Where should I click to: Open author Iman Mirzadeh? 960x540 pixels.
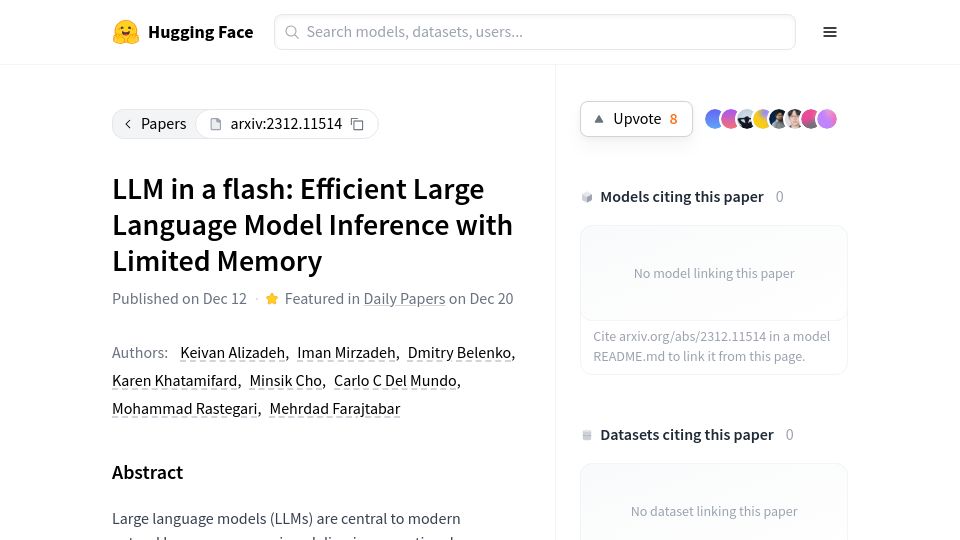[x=347, y=353]
